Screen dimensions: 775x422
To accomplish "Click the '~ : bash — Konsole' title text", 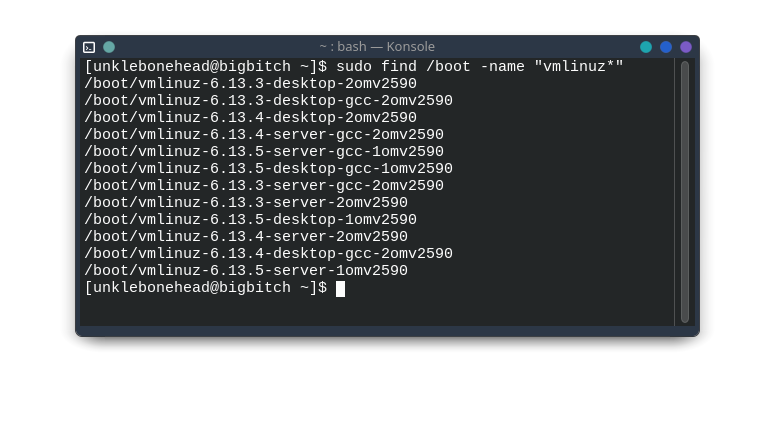I will tap(377, 46).
